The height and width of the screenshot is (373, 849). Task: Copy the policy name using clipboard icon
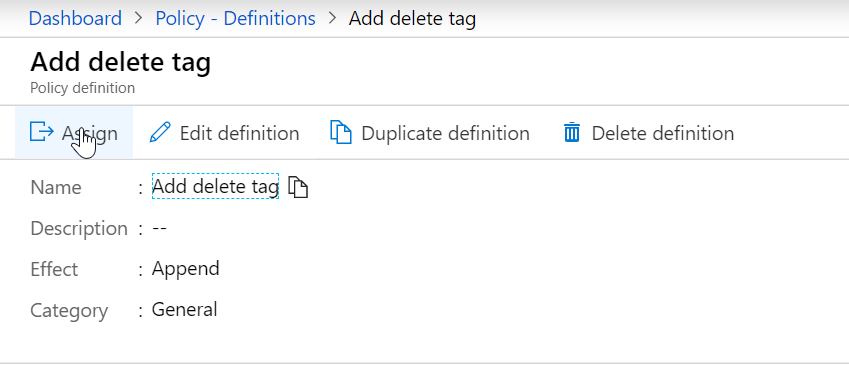(298, 187)
